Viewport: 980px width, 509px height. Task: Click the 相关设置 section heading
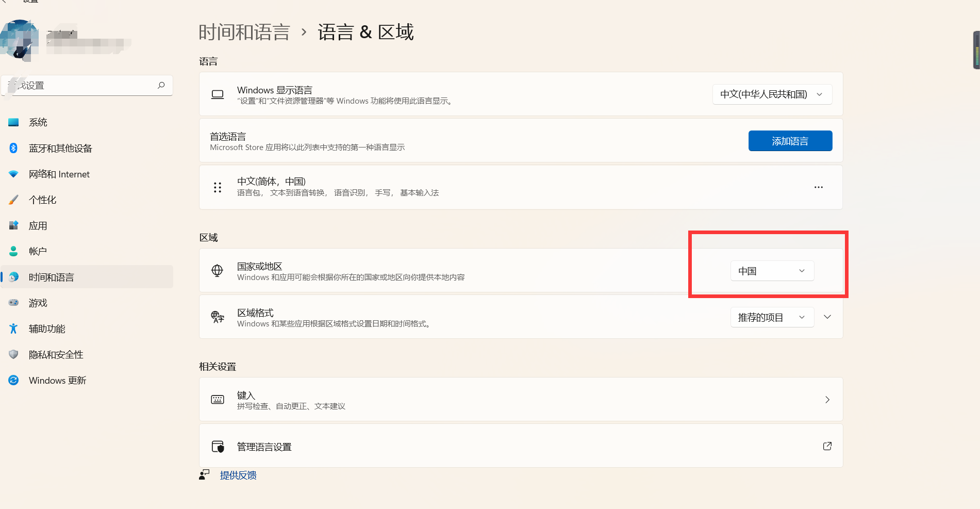218,366
